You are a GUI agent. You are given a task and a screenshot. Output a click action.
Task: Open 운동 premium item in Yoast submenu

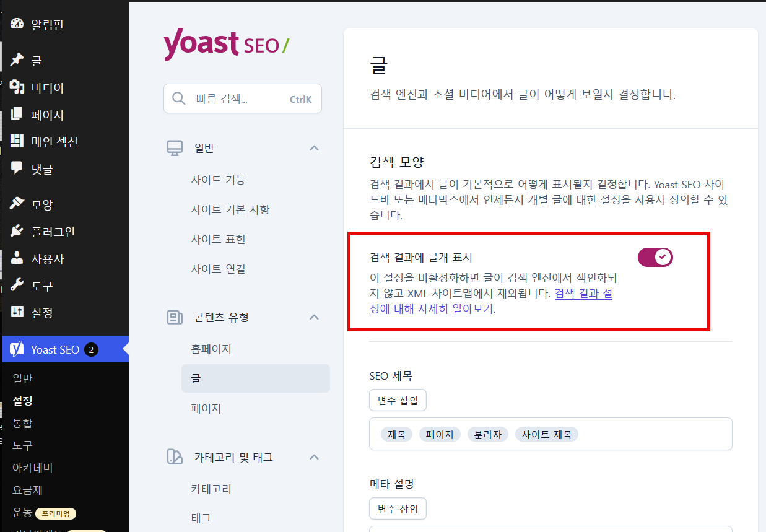click(x=22, y=512)
